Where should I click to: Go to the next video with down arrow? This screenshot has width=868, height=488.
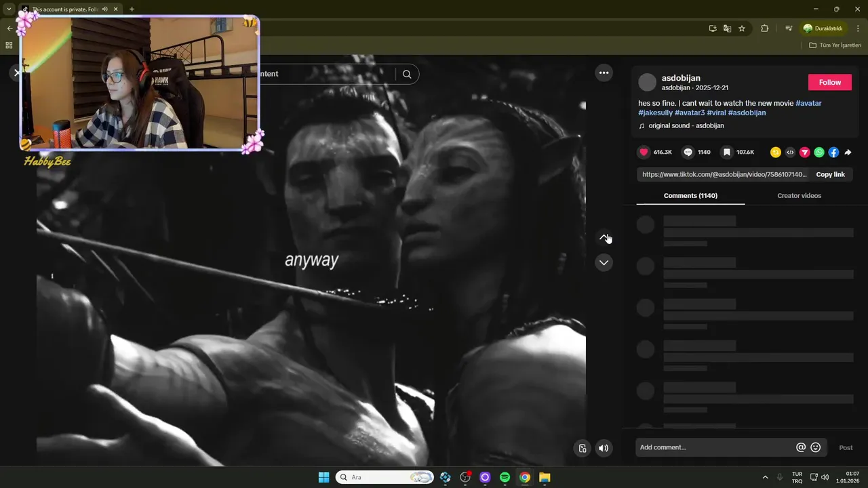click(604, 262)
